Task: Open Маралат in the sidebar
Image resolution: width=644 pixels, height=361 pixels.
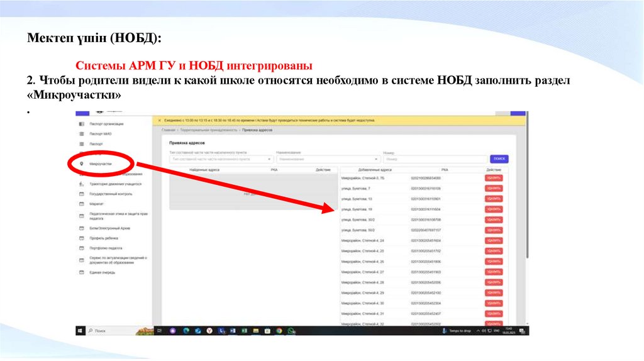Action: (96, 204)
